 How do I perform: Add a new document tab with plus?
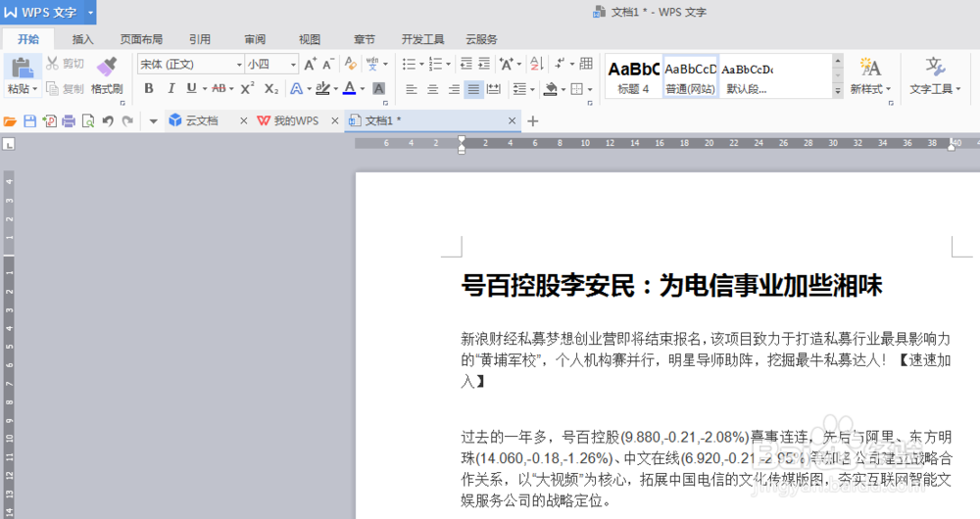tap(532, 121)
